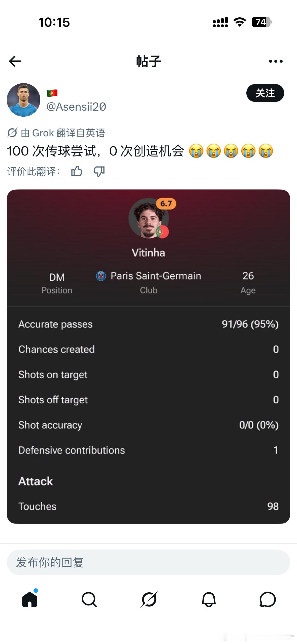Tap the 6.7 rating badge
This screenshot has height=644, width=297.
pos(166,204)
